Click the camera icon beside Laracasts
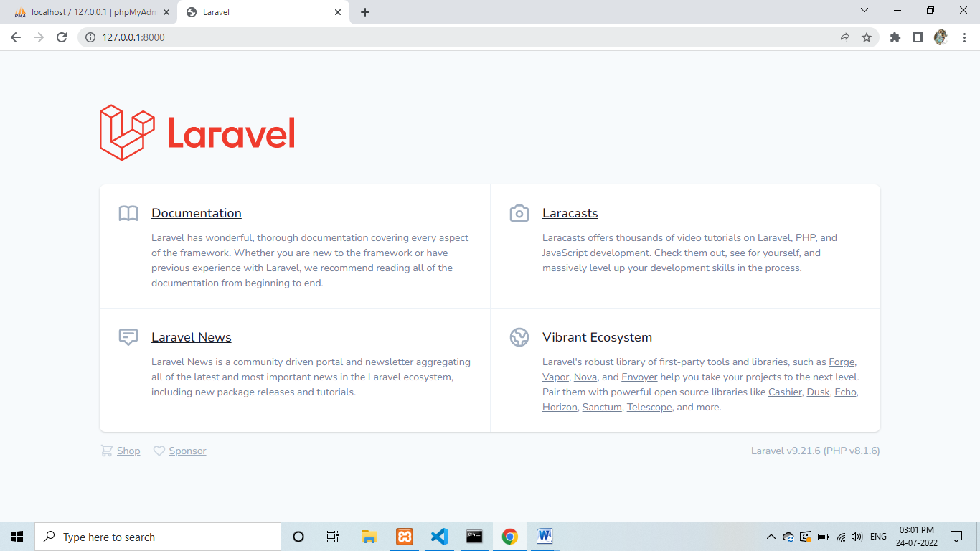This screenshot has height=551, width=980. (x=519, y=213)
